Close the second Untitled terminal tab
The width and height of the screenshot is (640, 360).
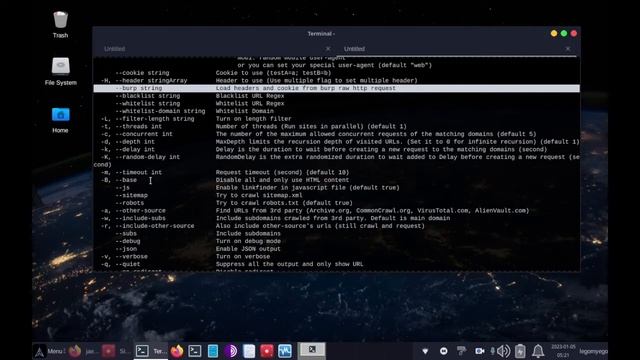pos(568,49)
